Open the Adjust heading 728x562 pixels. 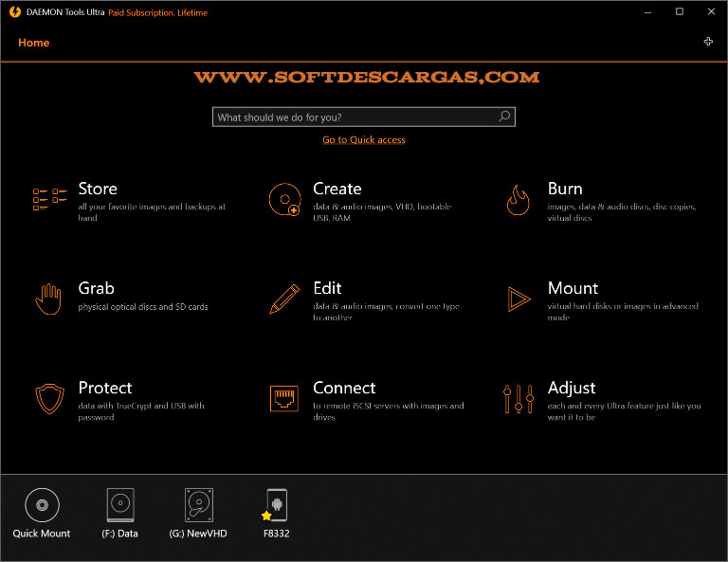click(x=572, y=388)
